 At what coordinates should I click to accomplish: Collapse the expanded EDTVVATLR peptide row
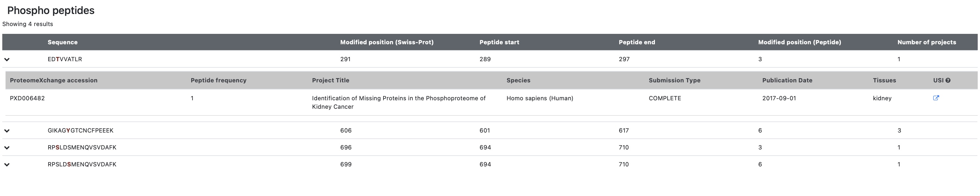pyautogui.click(x=7, y=59)
